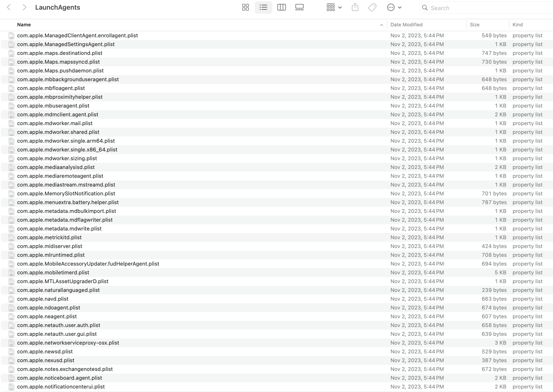Sort by Size column header
This screenshot has width=553, height=392.
[x=475, y=25]
